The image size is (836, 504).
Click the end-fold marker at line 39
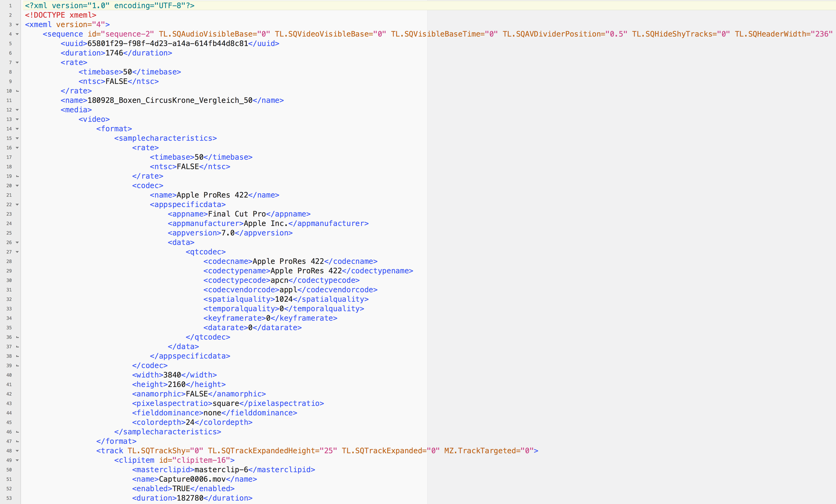click(17, 366)
